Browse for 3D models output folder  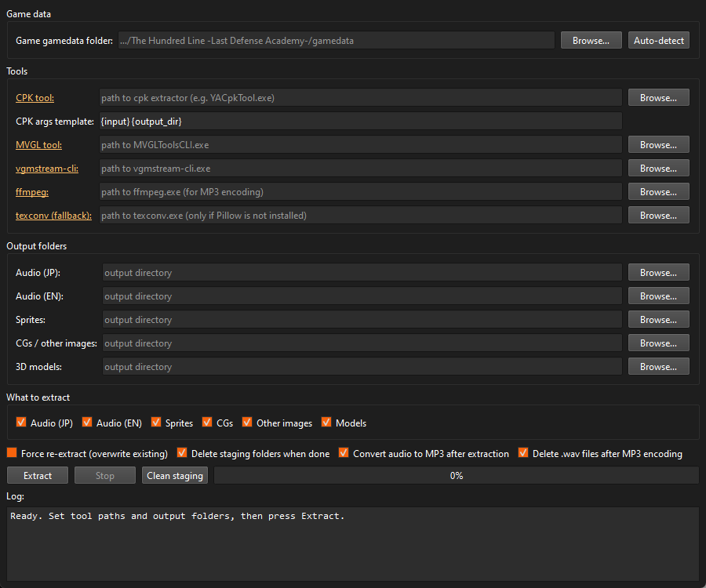point(658,367)
